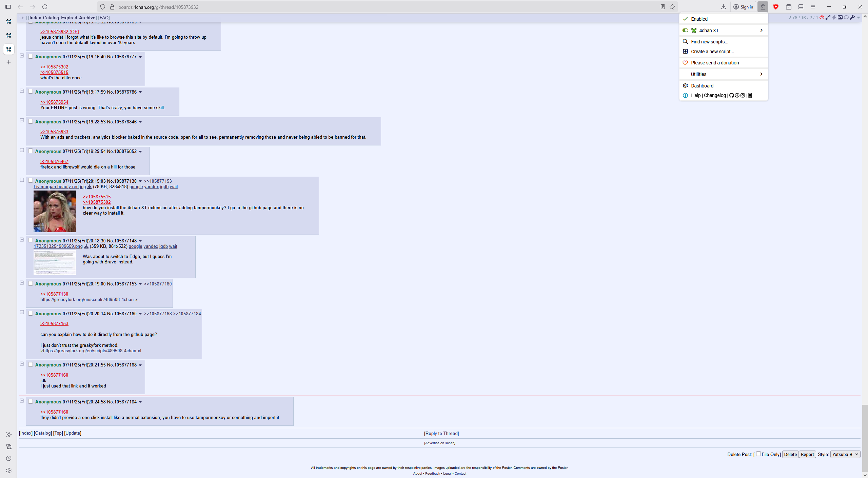The height and width of the screenshot is (478, 868).
Task: Open the AI chatbot sparkle sidebar icon
Action: click(x=9, y=435)
